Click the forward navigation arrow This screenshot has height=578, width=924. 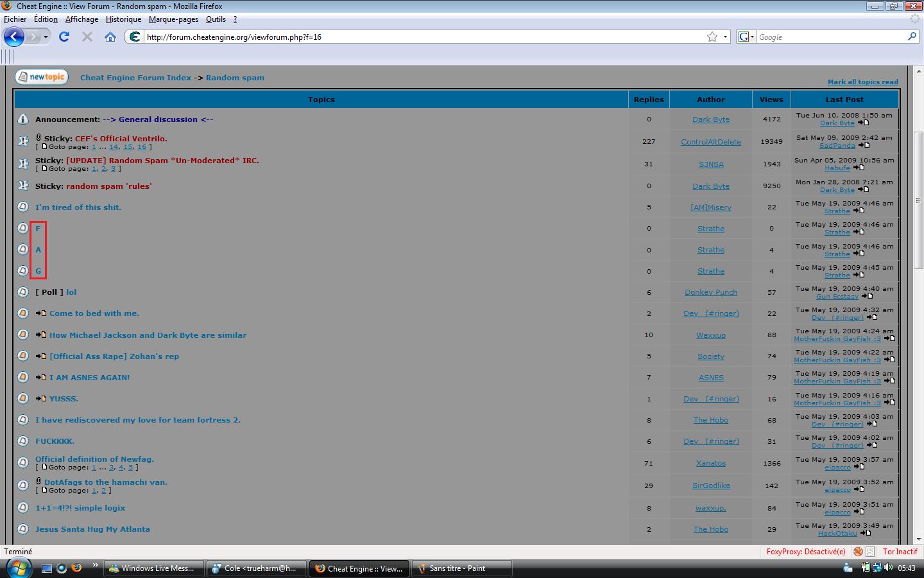coord(33,37)
